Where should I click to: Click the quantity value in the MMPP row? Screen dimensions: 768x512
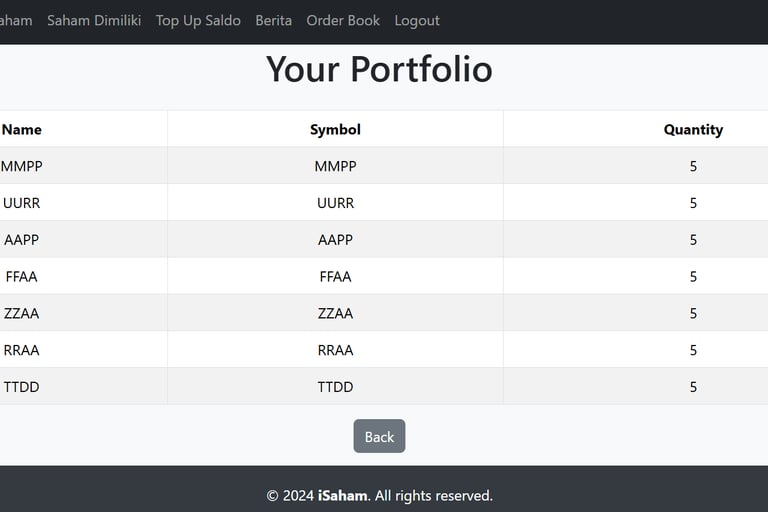pos(693,166)
